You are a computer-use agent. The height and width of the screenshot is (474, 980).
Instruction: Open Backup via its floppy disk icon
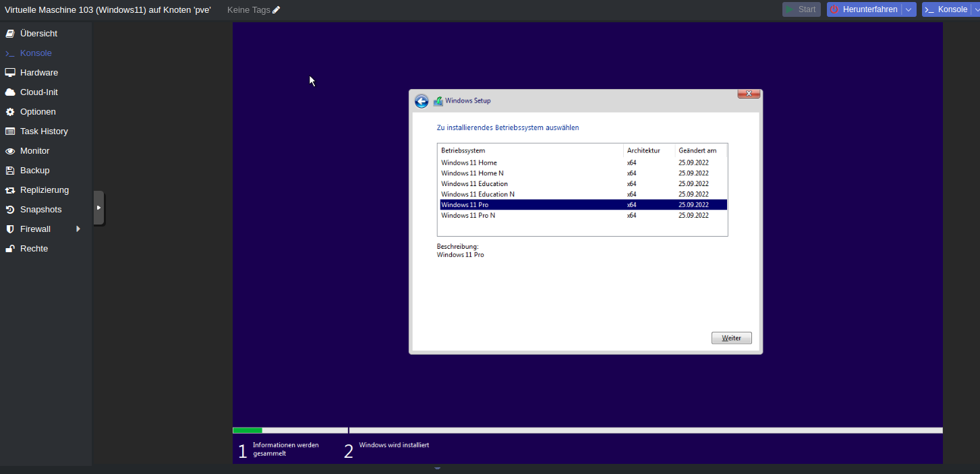pos(10,171)
